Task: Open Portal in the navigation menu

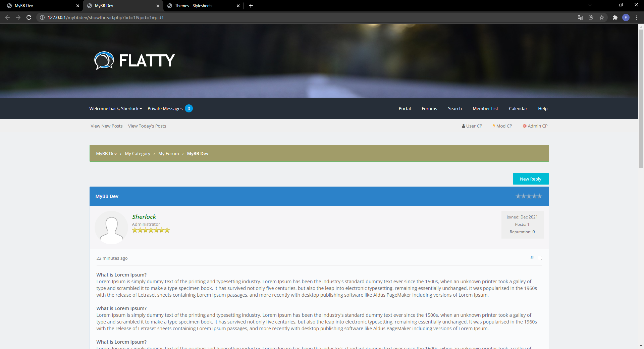Action: [x=405, y=108]
